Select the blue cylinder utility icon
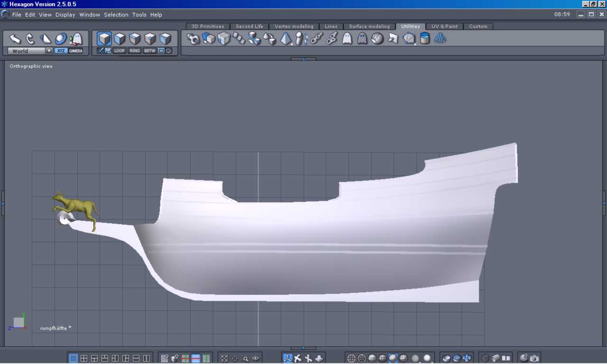The width and height of the screenshot is (607, 364). coord(425,38)
